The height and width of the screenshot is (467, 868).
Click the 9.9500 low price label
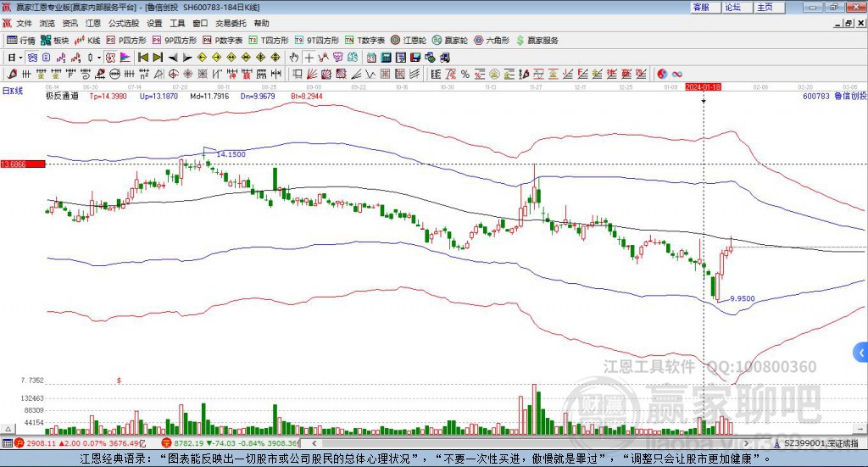(x=743, y=298)
